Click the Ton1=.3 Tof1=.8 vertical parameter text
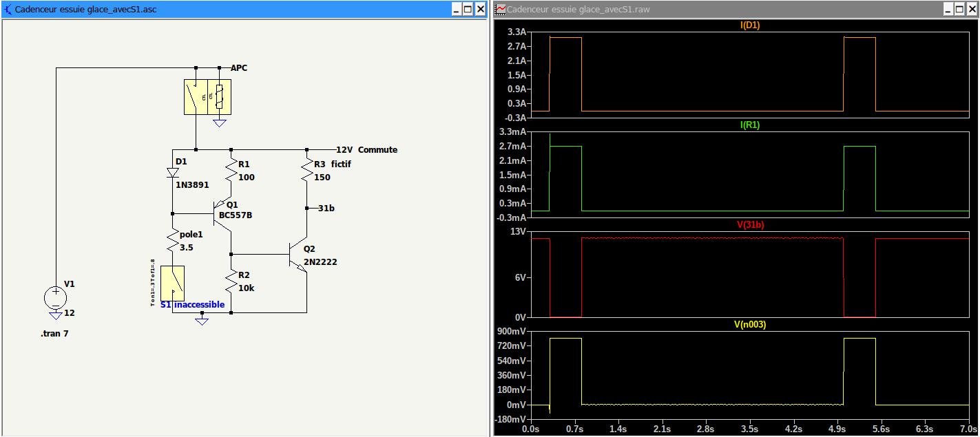This screenshot has width=980, height=437. [x=153, y=284]
